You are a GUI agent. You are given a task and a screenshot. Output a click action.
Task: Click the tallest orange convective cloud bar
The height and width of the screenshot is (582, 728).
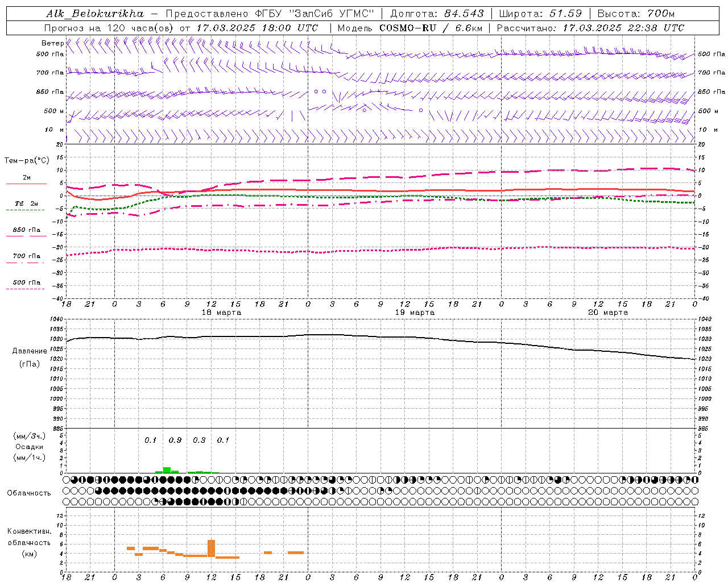point(211,548)
